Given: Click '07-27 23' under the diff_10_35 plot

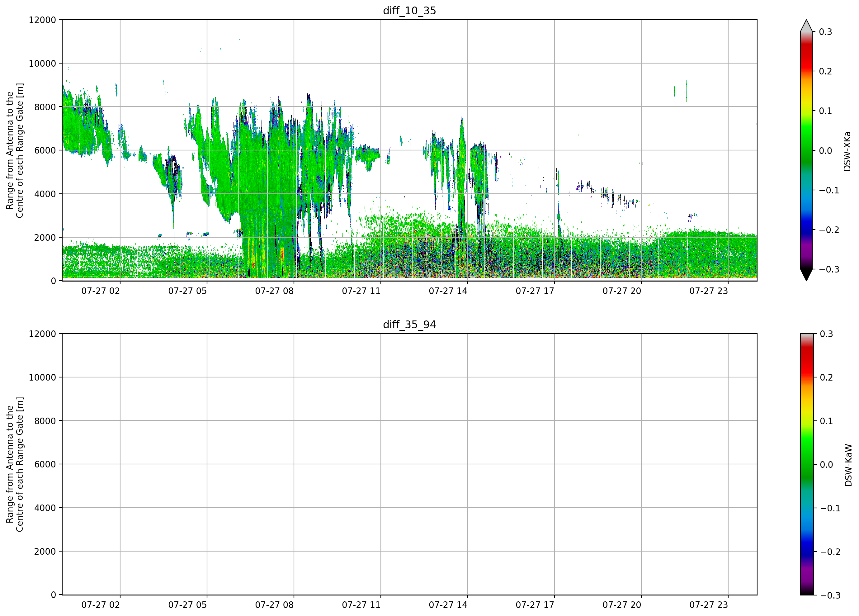Looking at the screenshot, I should click(709, 291).
